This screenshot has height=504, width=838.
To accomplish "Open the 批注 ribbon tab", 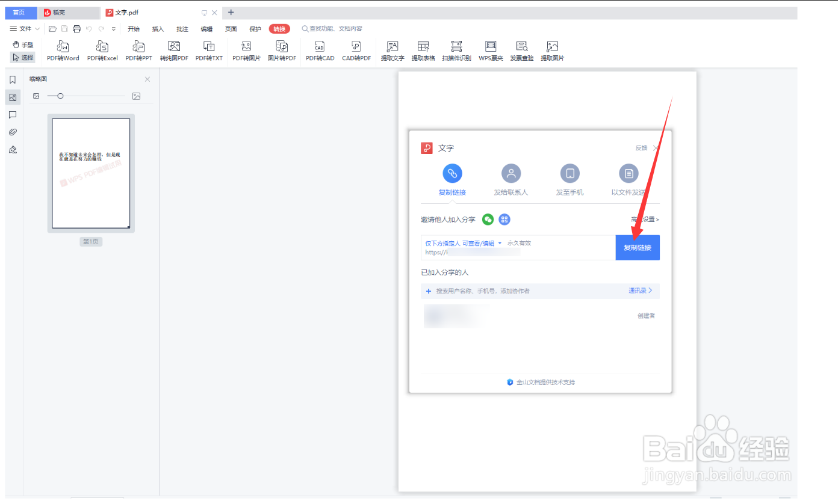I will click(182, 29).
